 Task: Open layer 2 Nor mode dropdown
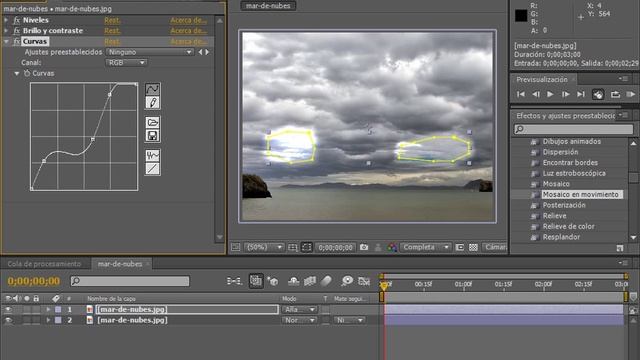tap(299, 320)
